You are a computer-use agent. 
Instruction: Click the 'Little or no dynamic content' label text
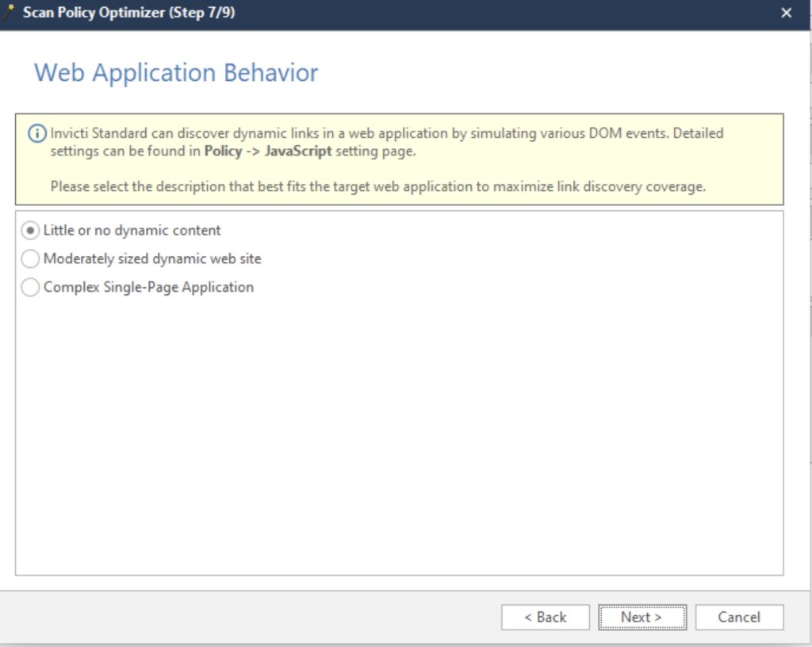tap(132, 231)
